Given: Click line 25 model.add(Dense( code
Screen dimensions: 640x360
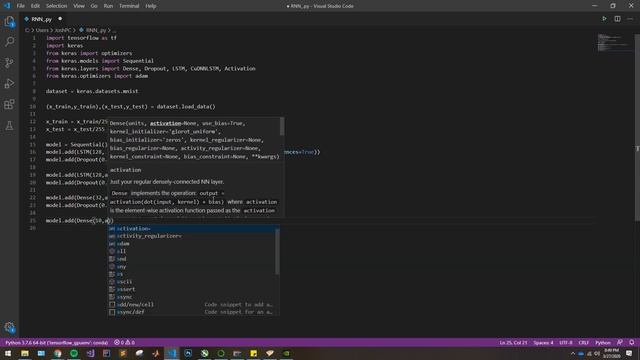Looking at the screenshot, I should point(79,220).
